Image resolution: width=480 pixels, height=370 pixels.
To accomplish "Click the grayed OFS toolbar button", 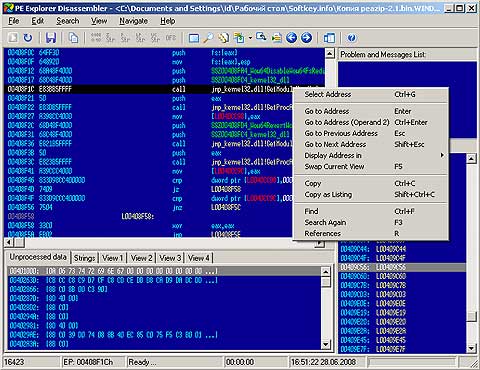I will pos(171,38).
